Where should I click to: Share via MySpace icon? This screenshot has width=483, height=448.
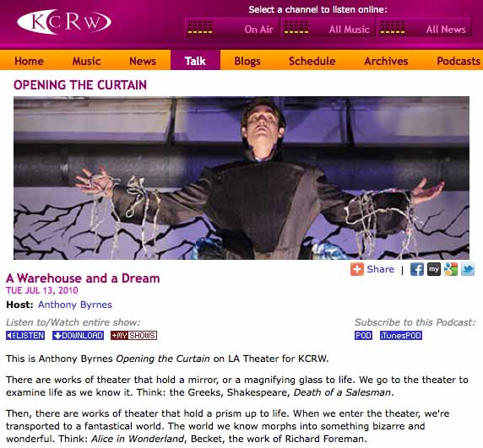click(434, 269)
